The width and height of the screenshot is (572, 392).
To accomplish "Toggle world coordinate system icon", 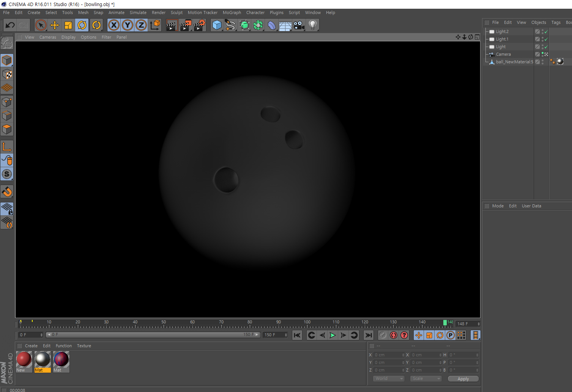I will 155,25.
